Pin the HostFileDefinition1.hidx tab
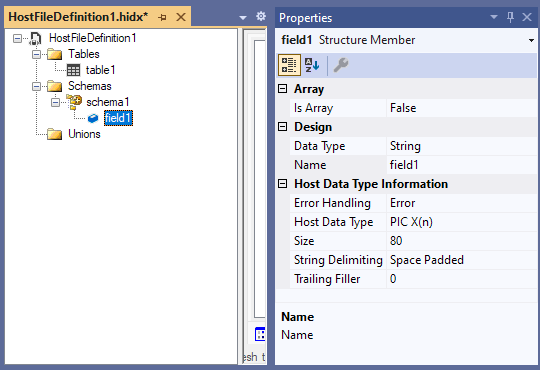The image size is (540, 370). 162,17
